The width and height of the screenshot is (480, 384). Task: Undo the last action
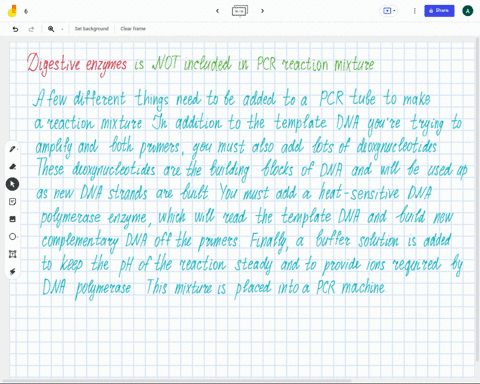pos(15,29)
